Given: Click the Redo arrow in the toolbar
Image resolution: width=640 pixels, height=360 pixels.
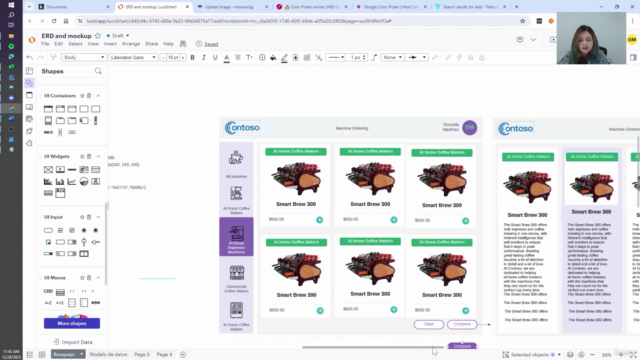Looking at the screenshot, I should pos(41,58).
